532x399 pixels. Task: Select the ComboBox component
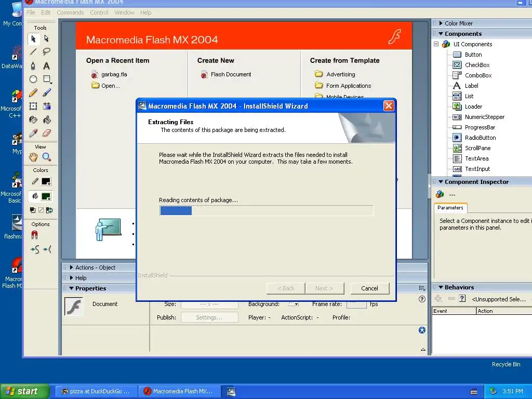pyautogui.click(x=473, y=75)
